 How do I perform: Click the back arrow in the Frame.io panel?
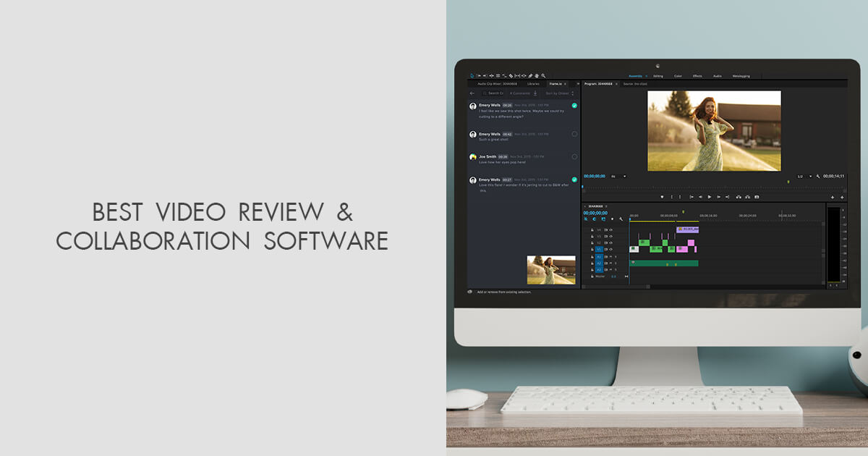472,93
